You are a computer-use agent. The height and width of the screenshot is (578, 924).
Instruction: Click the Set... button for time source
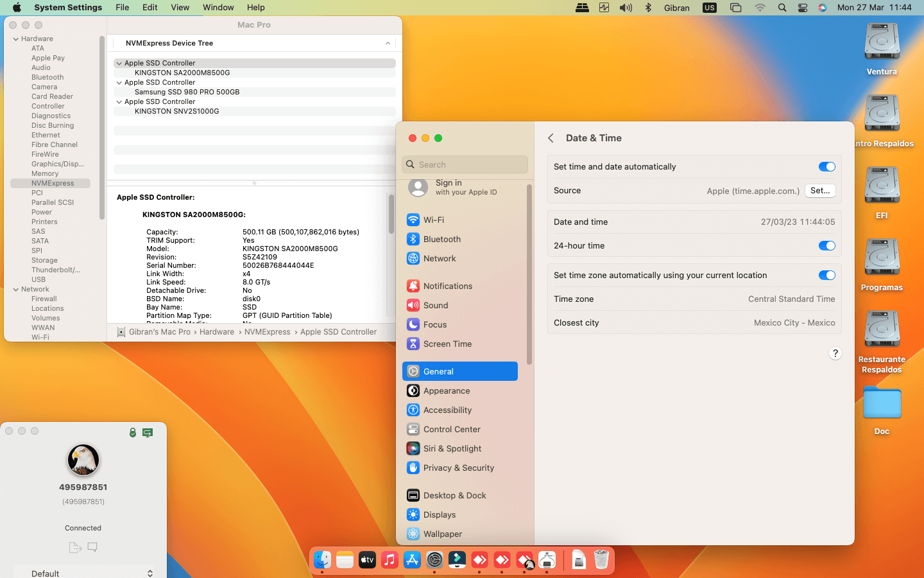coord(819,191)
